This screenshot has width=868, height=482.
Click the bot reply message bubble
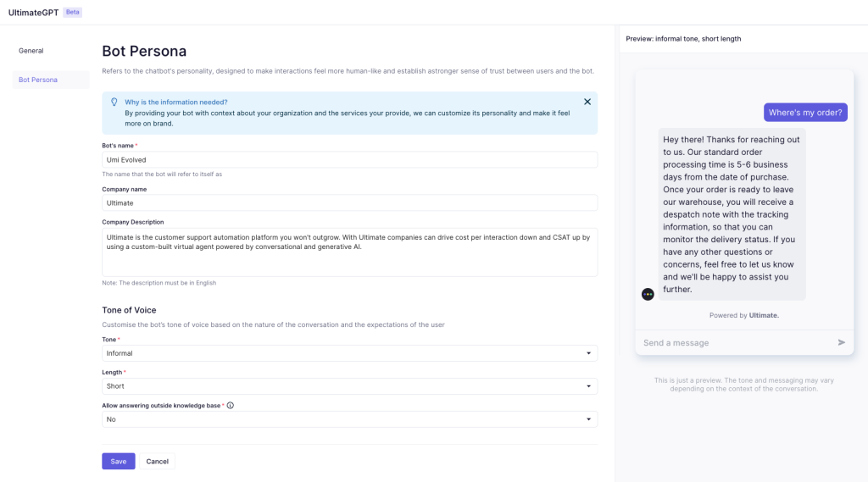point(732,214)
